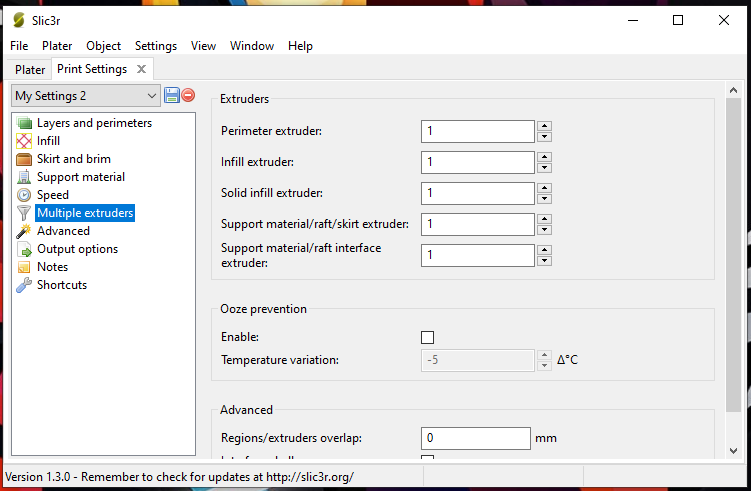Increase Solid infill extruder value
This screenshot has width=751, height=492.
tap(544, 188)
